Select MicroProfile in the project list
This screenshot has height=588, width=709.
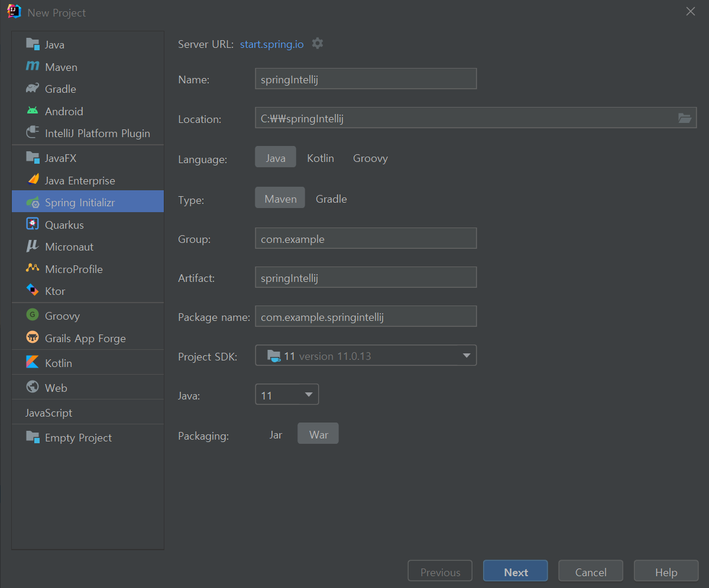coord(88,269)
